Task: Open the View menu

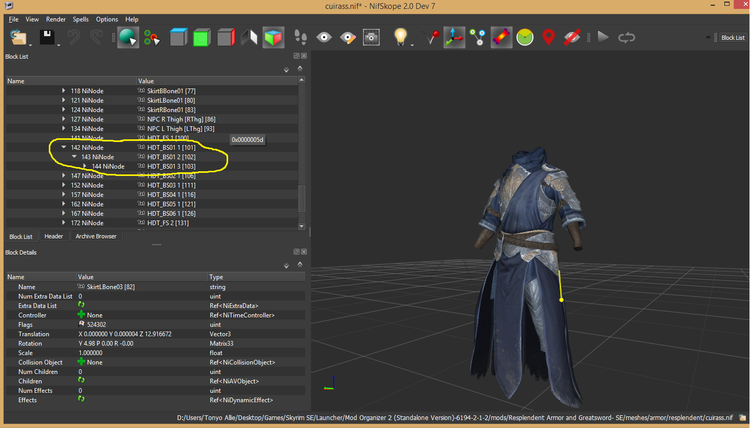Action: (32, 19)
